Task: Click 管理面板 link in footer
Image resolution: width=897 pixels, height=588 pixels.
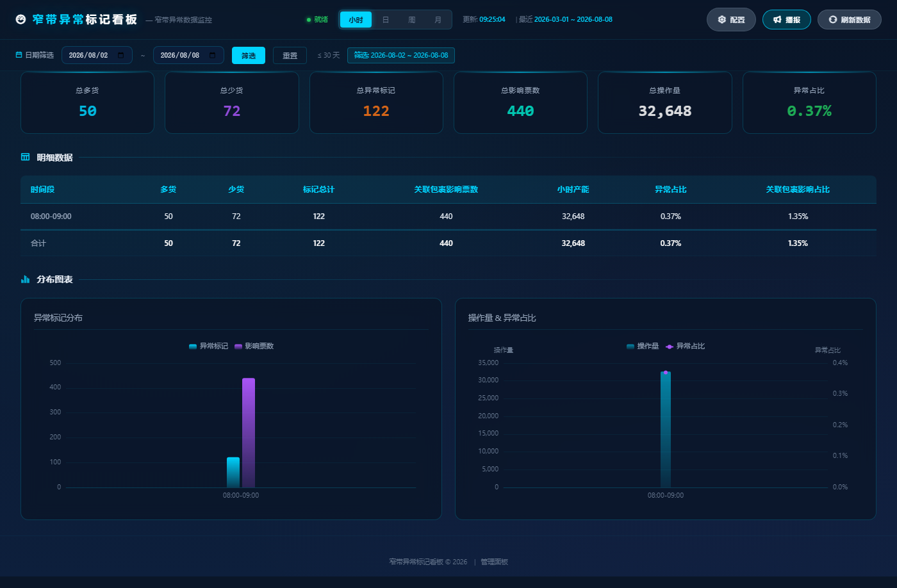Action: click(x=494, y=562)
